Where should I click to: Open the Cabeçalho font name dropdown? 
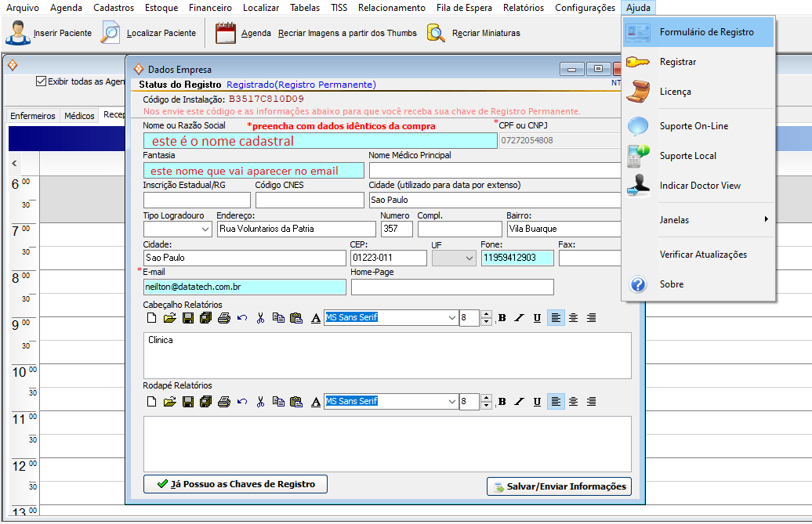tap(451, 318)
